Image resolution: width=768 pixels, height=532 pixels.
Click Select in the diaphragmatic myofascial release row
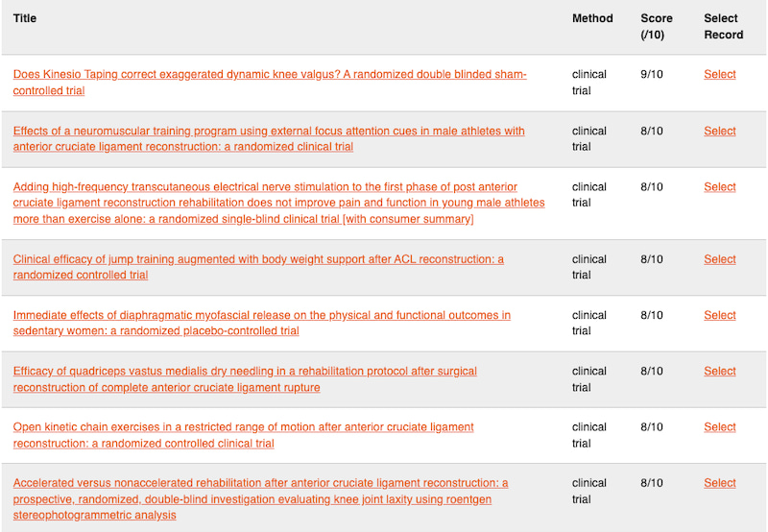pyautogui.click(x=719, y=315)
